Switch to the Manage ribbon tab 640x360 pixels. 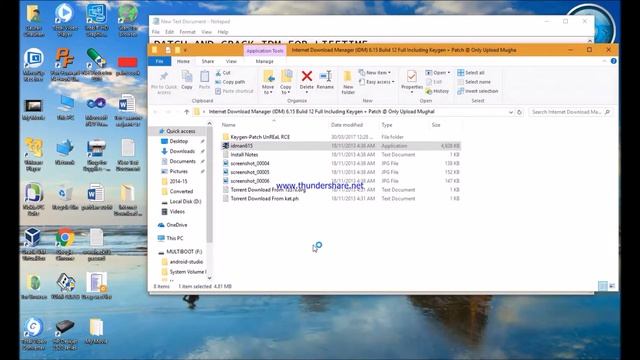pyautogui.click(x=264, y=61)
